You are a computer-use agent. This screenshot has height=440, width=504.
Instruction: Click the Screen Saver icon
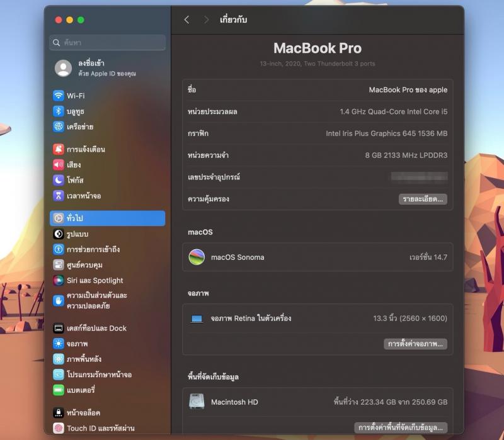coord(58,375)
